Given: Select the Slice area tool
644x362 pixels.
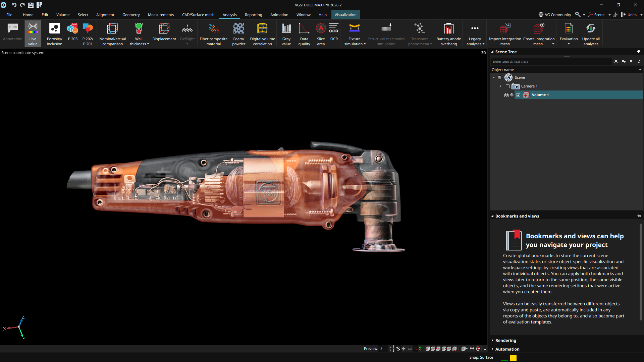Looking at the screenshot, I should click(x=321, y=34).
